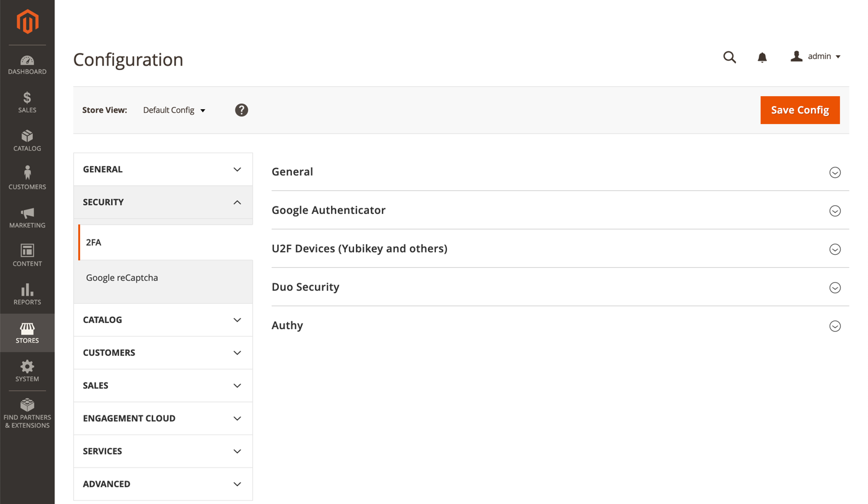The height and width of the screenshot is (504, 868).
Task: Expand the Authy section
Action: (x=560, y=325)
